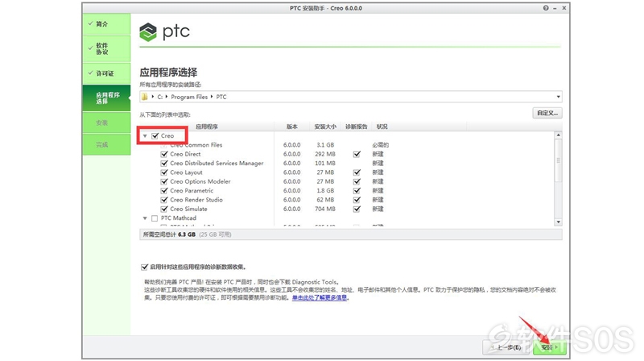Click the 自定义... button
Image resolution: width=644 pixels, height=361 pixels.
(547, 113)
